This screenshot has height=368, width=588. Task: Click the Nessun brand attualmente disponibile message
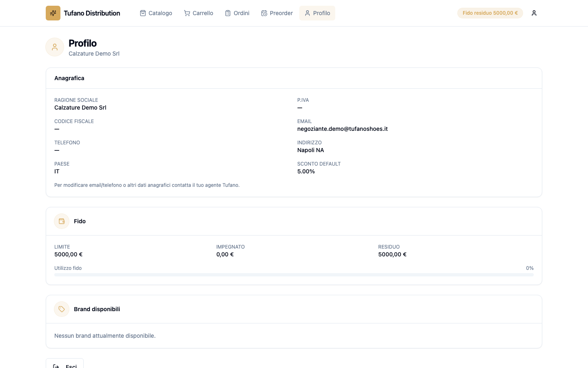pyautogui.click(x=105, y=336)
